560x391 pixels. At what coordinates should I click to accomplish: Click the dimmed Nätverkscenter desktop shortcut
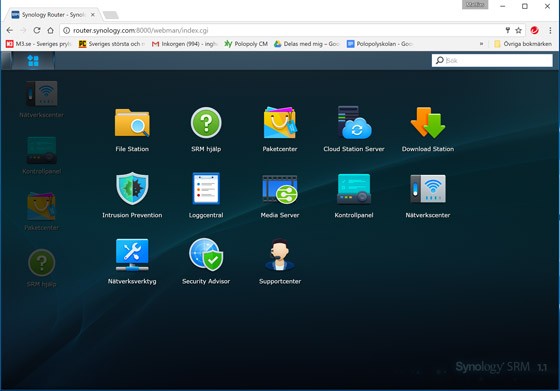(41, 99)
